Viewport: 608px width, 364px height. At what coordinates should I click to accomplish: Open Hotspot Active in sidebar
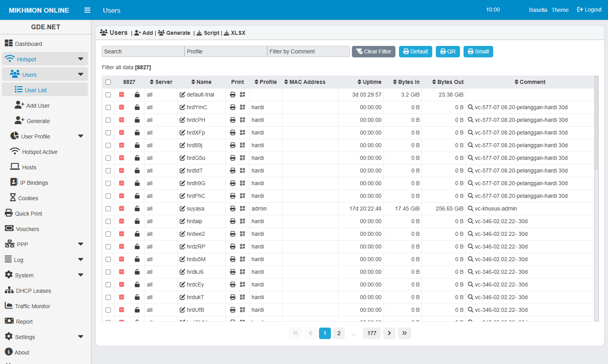(40, 152)
